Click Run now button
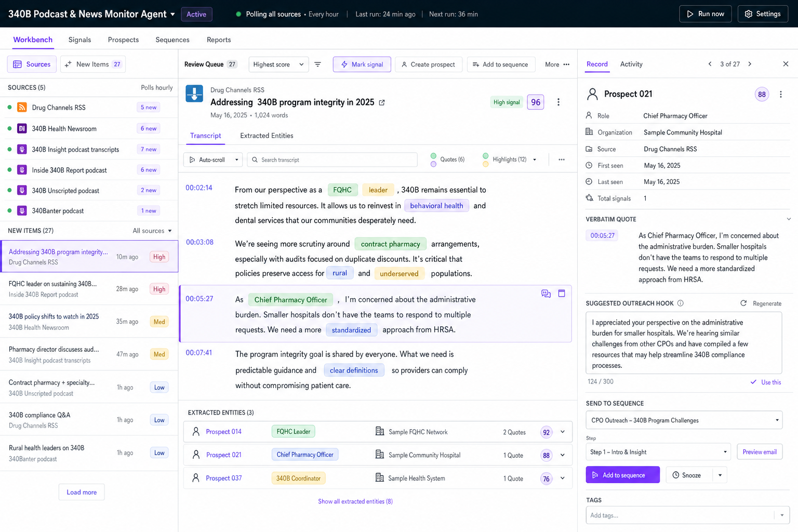The image size is (798, 532). (706, 14)
